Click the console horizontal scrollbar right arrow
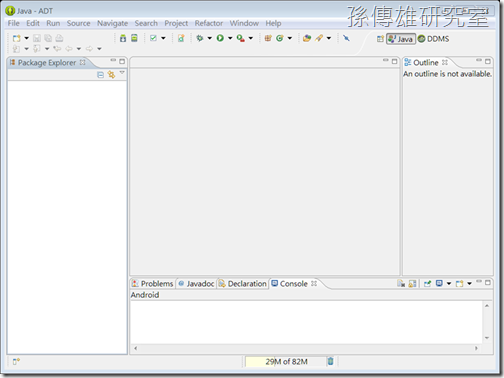 tap(476, 348)
